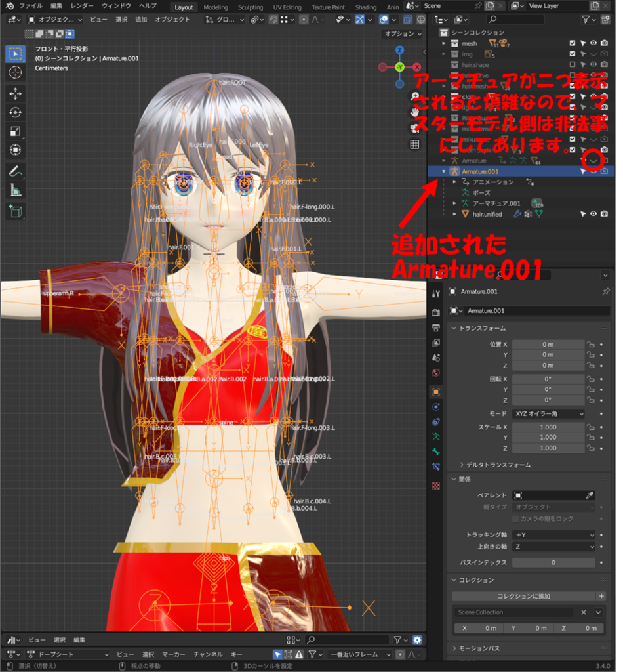Click the pan hand viewport icon

pos(414,112)
